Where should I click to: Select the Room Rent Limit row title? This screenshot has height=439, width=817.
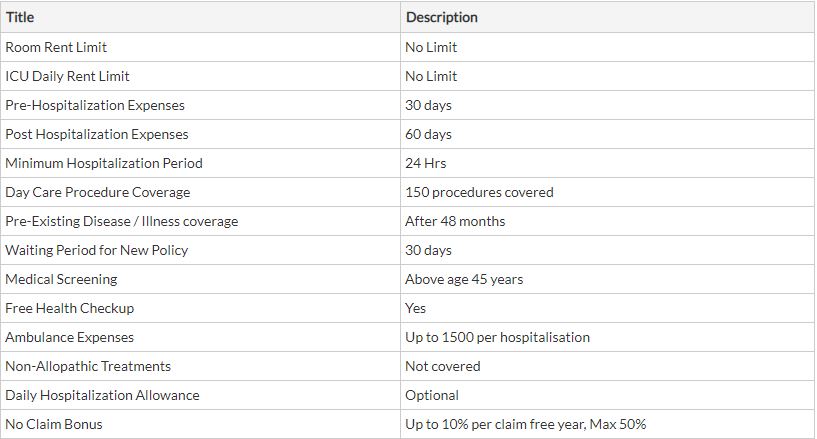(201, 47)
